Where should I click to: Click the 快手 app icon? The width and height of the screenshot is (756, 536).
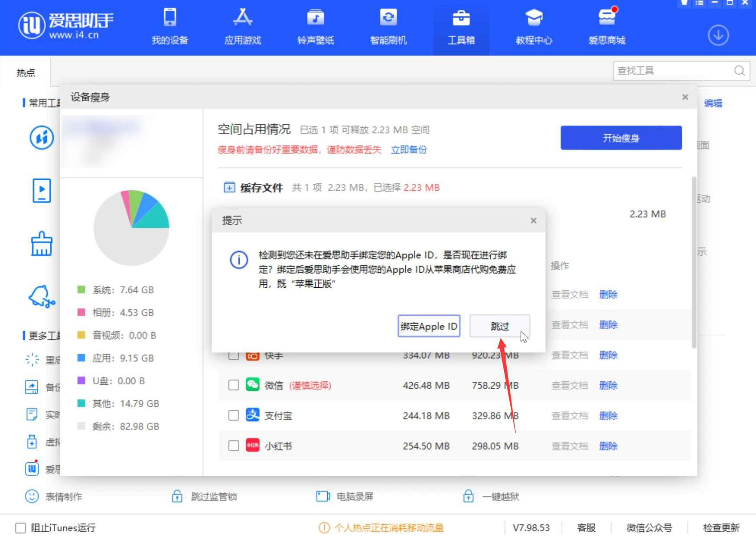pyautogui.click(x=253, y=356)
